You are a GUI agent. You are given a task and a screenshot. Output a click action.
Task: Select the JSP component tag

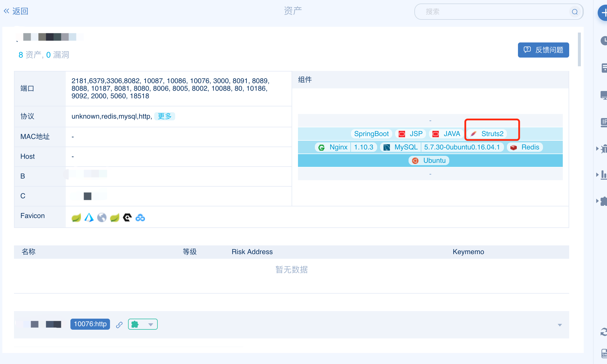click(x=411, y=134)
